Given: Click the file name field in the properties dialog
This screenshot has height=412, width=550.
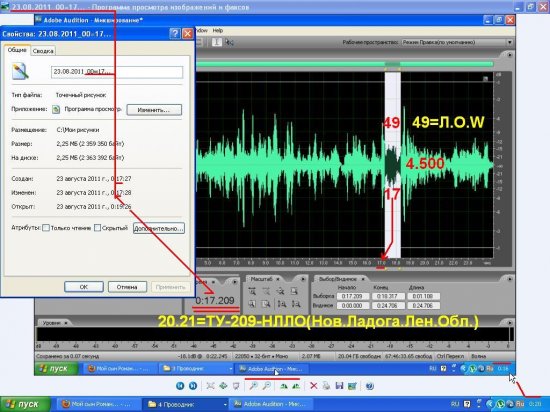Looking at the screenshot, I should (x=117, y=72).
